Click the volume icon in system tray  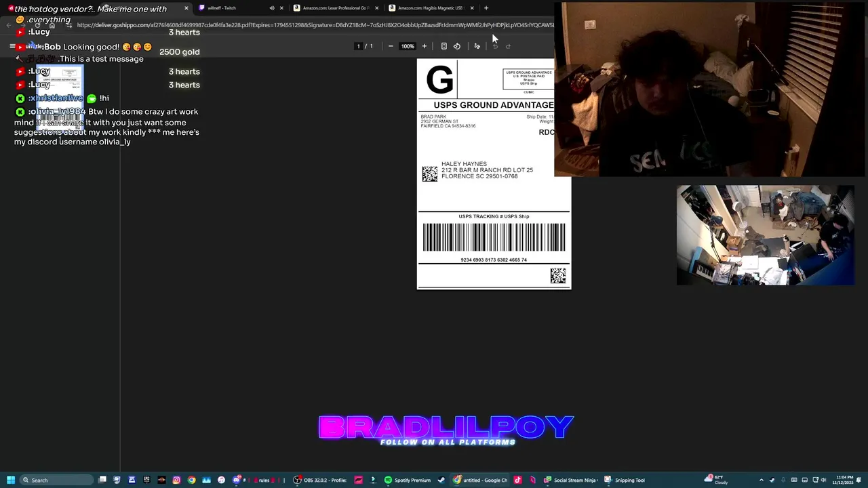[x=824, y=480]
